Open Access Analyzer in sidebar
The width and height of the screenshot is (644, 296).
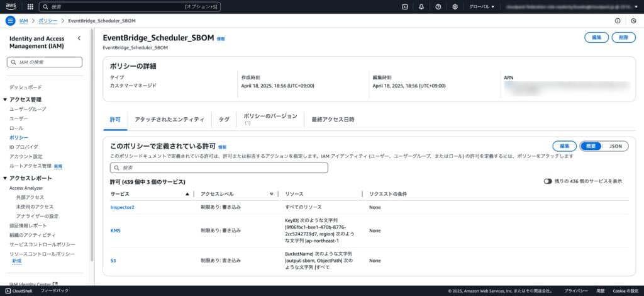26,188
